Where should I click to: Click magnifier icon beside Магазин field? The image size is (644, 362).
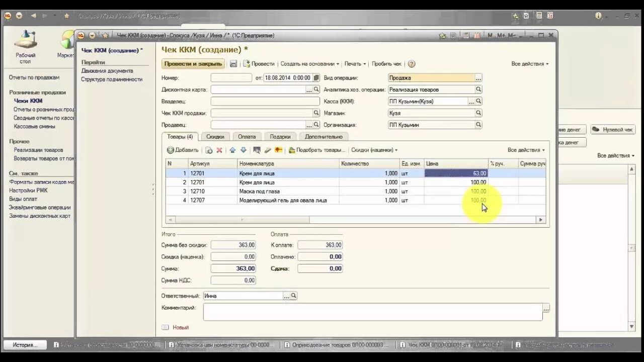click(x=478, y=113)
